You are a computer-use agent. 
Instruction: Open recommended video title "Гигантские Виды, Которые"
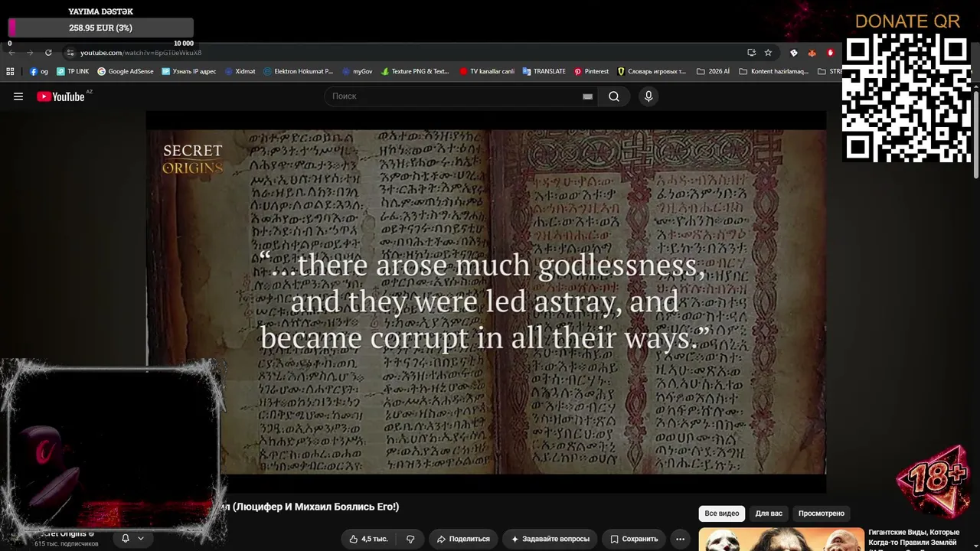913,533
